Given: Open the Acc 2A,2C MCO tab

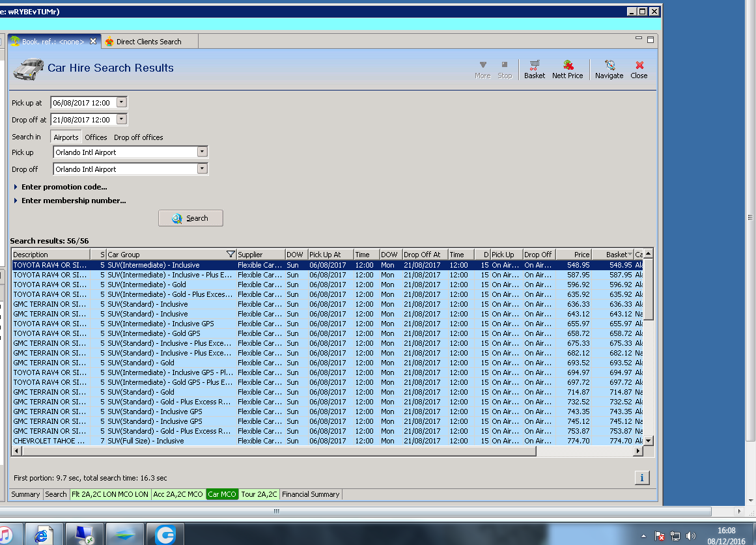Looking at the screenshot, I should click(178, 494).
